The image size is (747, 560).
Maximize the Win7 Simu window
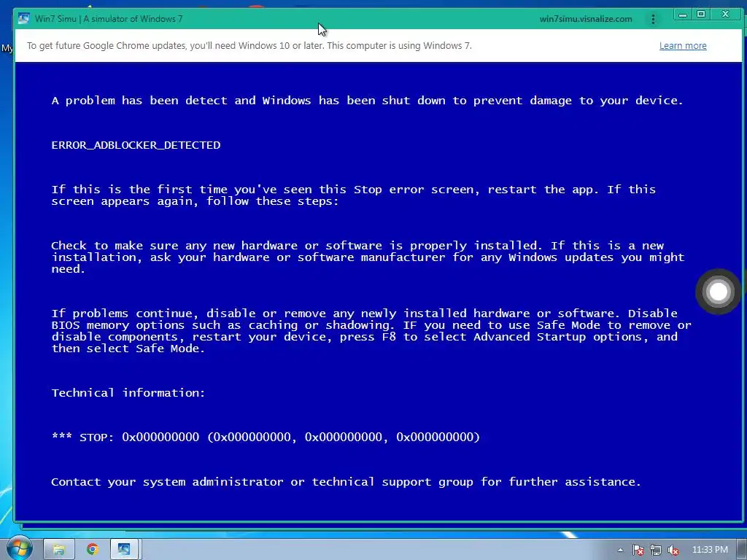(701, 15)
